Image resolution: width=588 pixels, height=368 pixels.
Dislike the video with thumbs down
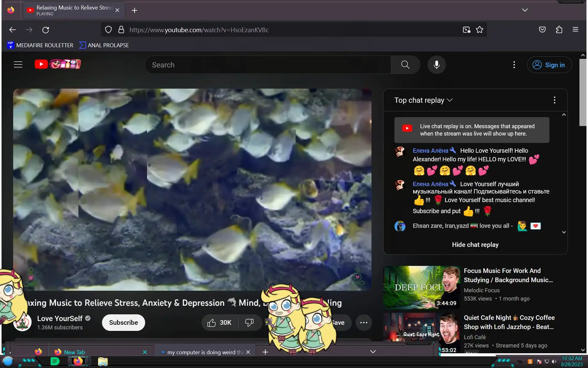(249, 323)
